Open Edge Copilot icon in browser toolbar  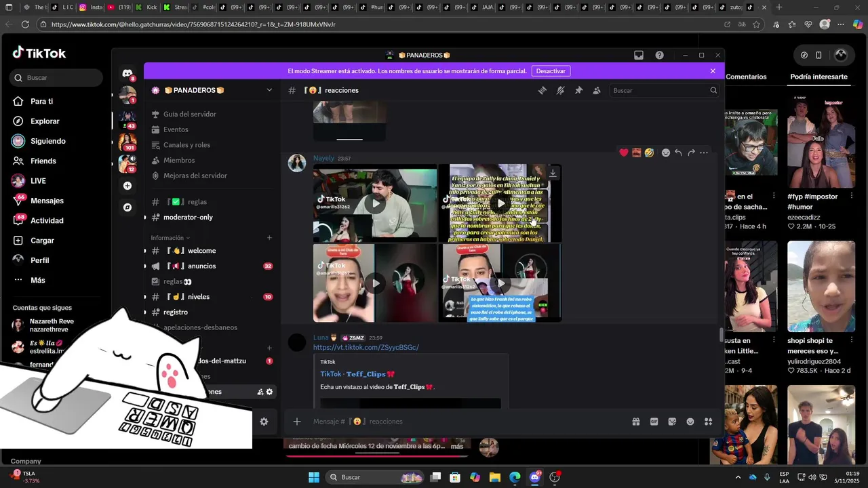click(858, 24)
